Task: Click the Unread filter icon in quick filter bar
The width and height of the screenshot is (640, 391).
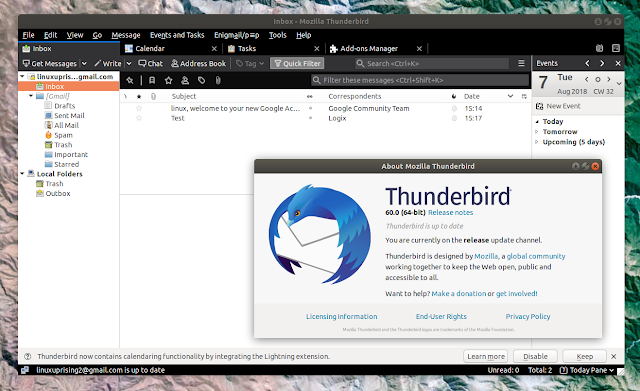Action: coord(152,80)
